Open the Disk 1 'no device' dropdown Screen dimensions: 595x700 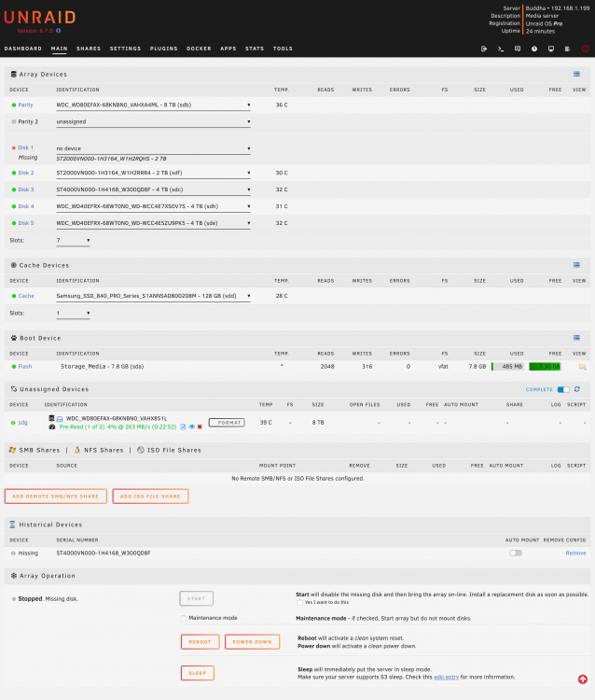point(153,148)
